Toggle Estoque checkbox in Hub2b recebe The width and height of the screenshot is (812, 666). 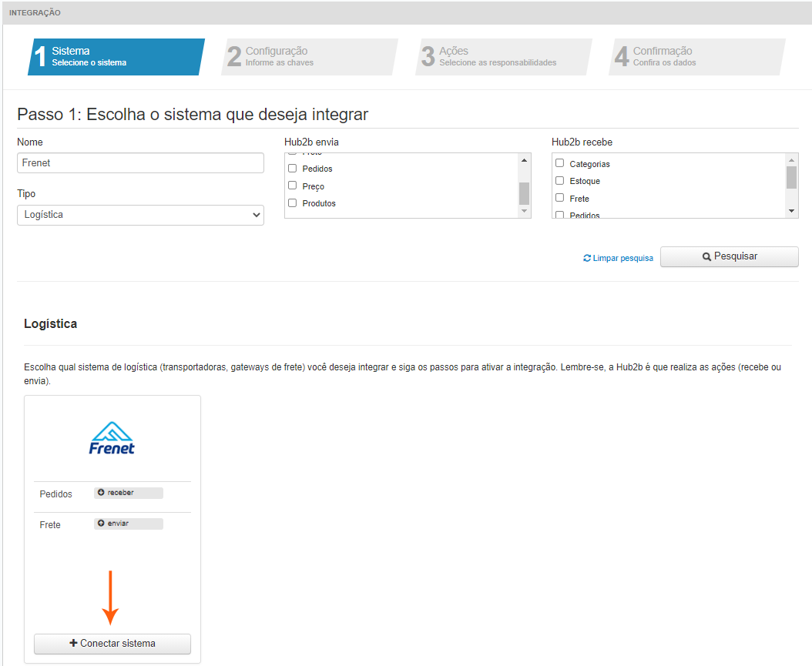[560, 180]
